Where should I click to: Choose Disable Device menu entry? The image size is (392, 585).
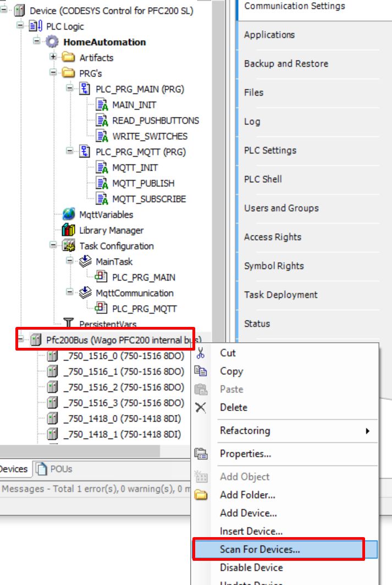(286, 567)
